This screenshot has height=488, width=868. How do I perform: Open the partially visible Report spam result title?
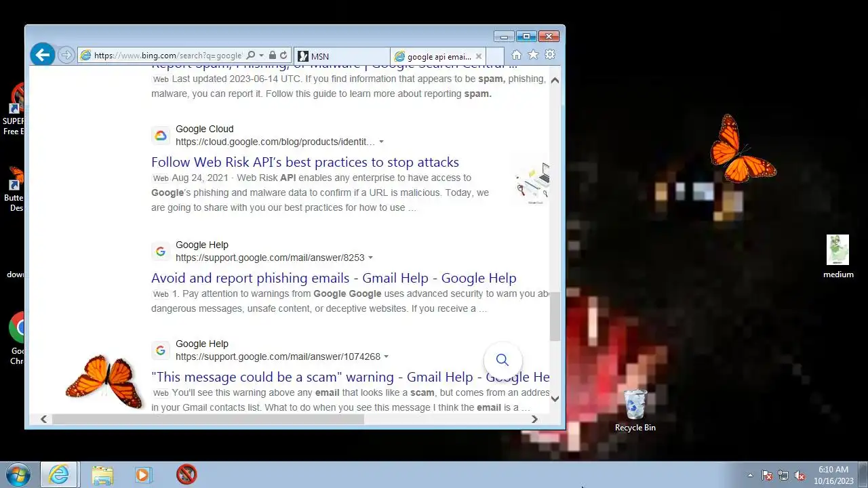[x=334, y=67]
